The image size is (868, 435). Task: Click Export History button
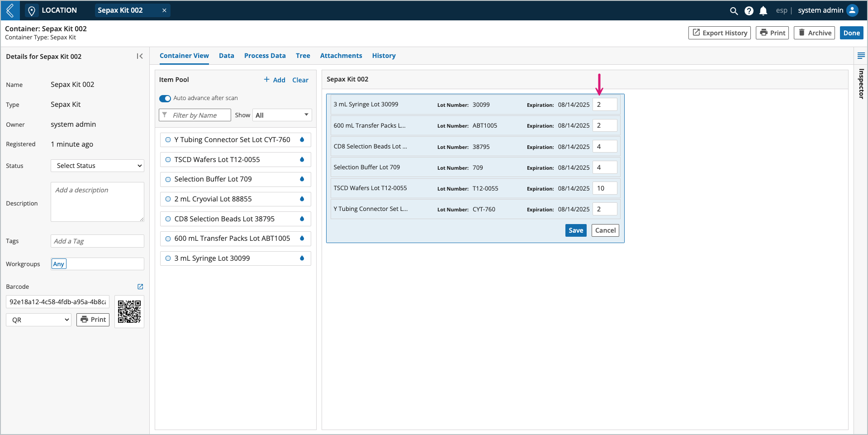pos(719,33)
